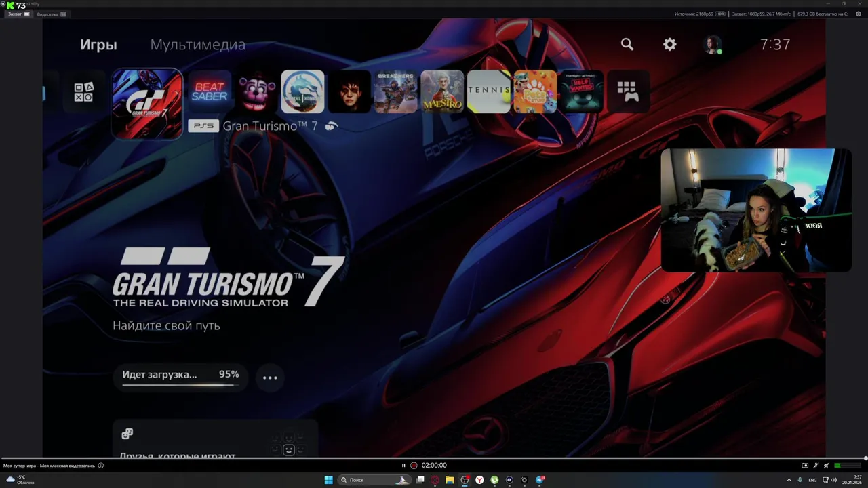Click the Windows taskbar search box
This screenshot has width=868, height=488.
[374, 480]
